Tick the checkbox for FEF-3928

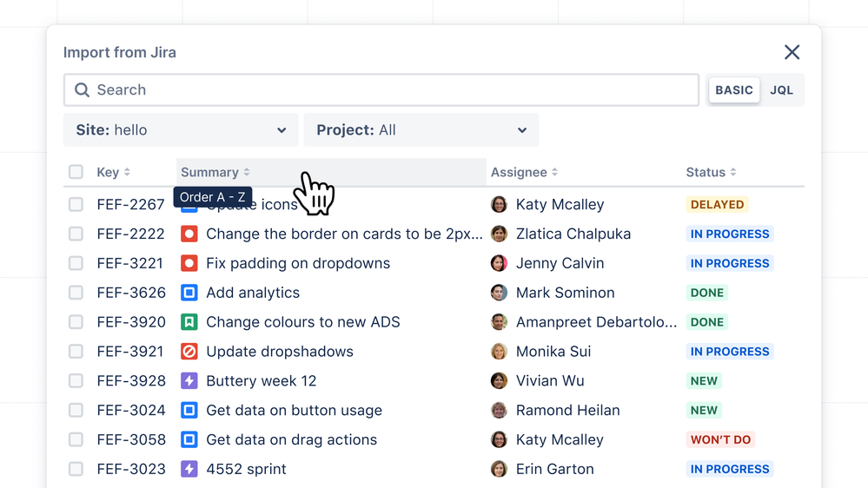(x=76, y=380)
